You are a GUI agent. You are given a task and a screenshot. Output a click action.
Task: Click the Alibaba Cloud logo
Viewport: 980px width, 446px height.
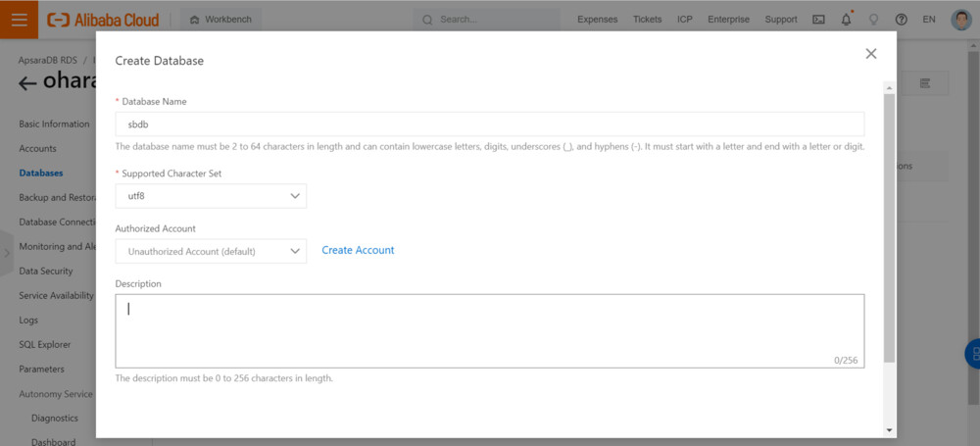pyautogui.click(x=102, y=20)
